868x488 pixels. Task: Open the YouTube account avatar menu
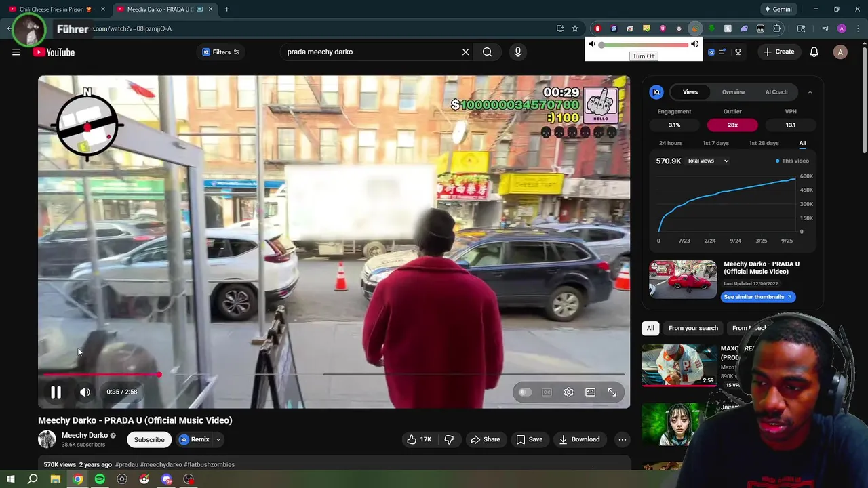click(x=840, y=52)
